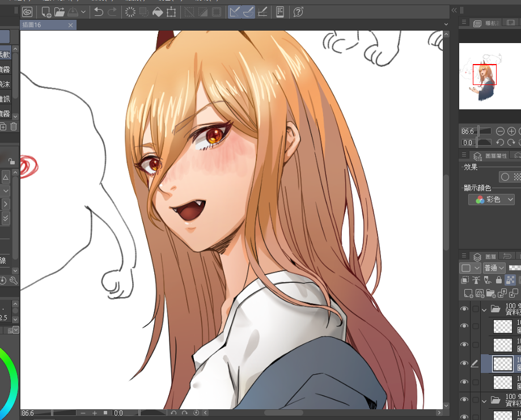Open the Navigator palette menu
The height and width of the screenshot is (420, 521).
[464, 22]
